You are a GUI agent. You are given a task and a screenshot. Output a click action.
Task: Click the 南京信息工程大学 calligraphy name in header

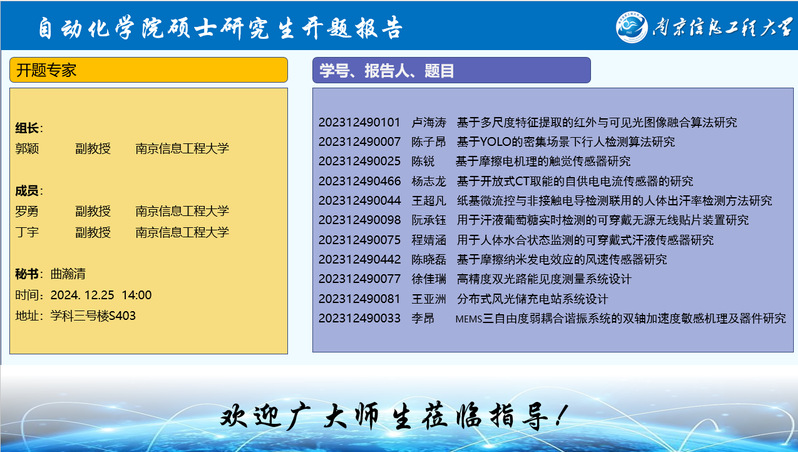point(720,27)
